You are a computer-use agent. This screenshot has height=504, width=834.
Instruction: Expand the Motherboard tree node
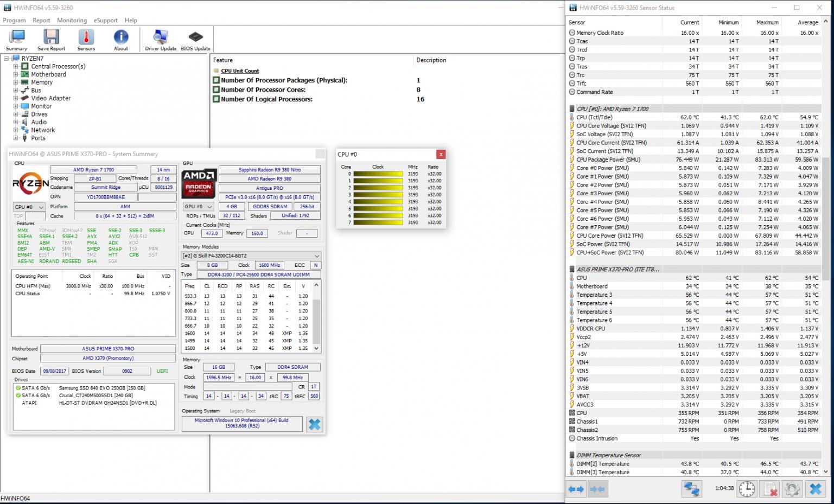(x=16, y=74)
